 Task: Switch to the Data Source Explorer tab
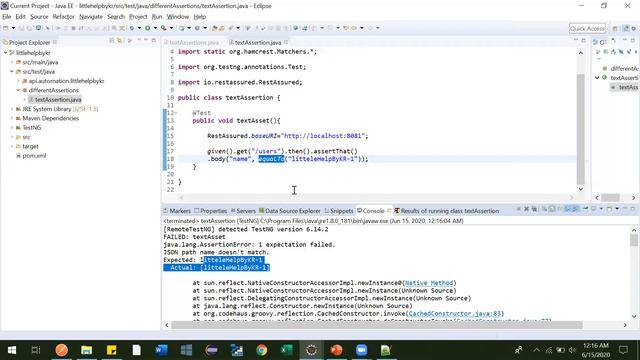click(289, 211)
